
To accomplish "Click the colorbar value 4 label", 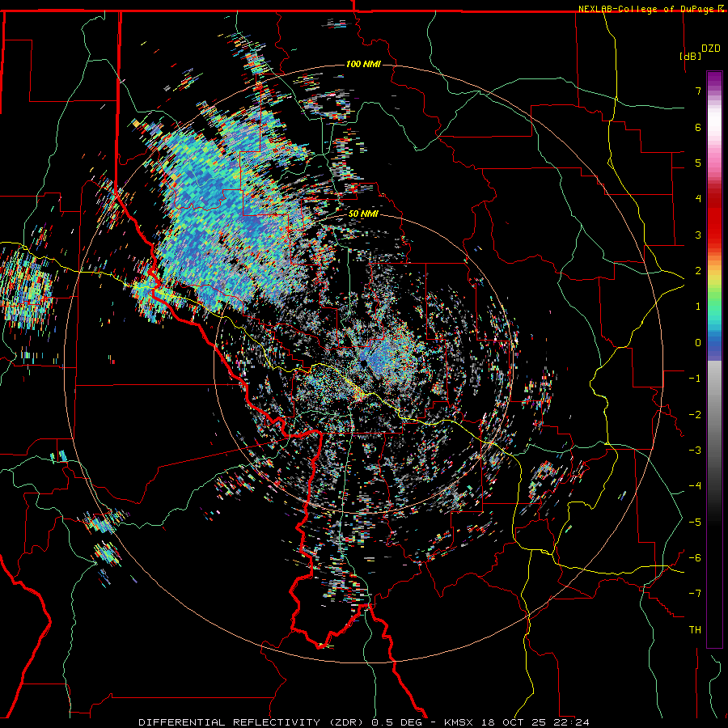I will (x=698, y=199).
